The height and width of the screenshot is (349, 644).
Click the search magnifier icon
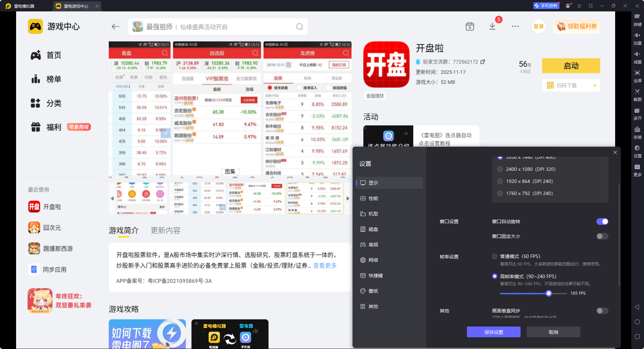tap(300, 27)
